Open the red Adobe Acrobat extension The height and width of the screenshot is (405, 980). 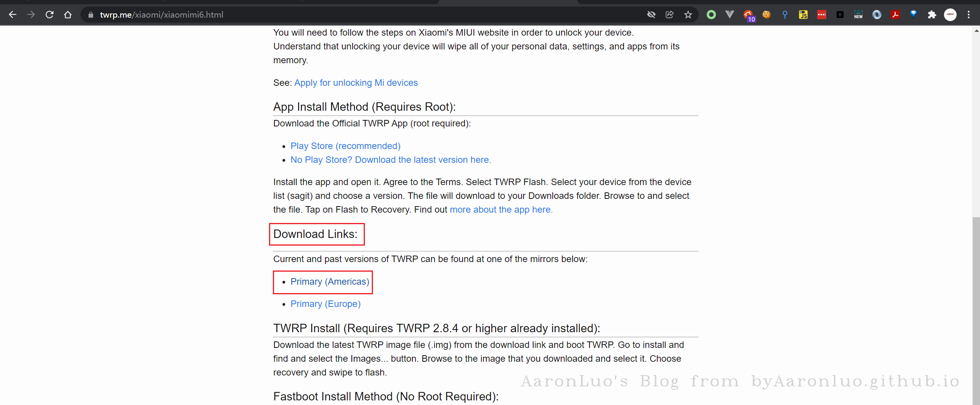895,15
